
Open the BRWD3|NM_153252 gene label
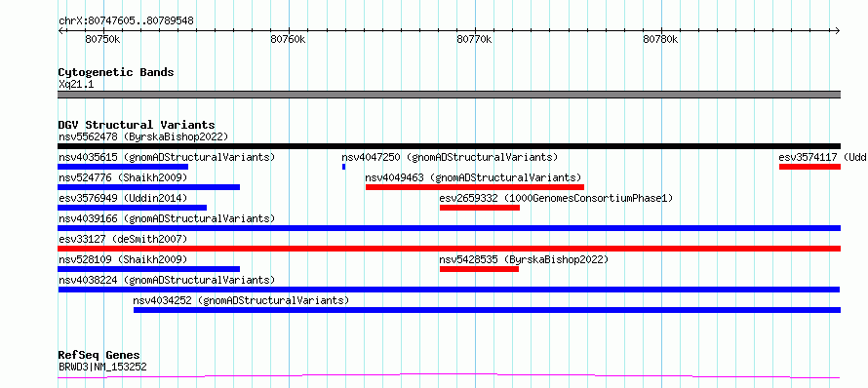click(102, 367)
